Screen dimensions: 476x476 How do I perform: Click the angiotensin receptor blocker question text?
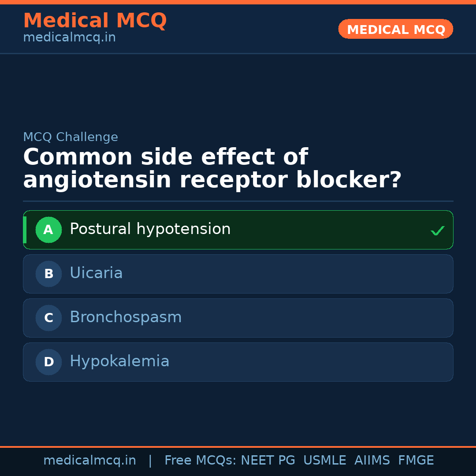coord(212,169)
